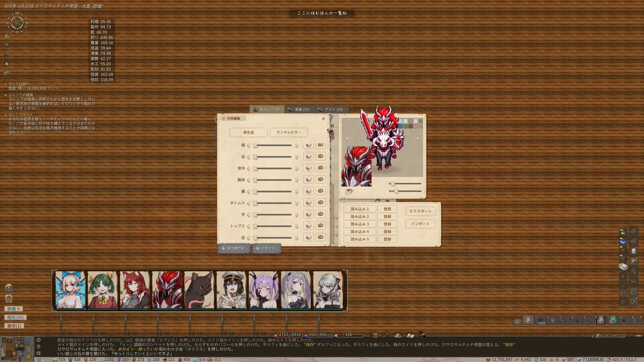Open the color palette for 胴体
The image size is (644, 362).
coord(320,180)
